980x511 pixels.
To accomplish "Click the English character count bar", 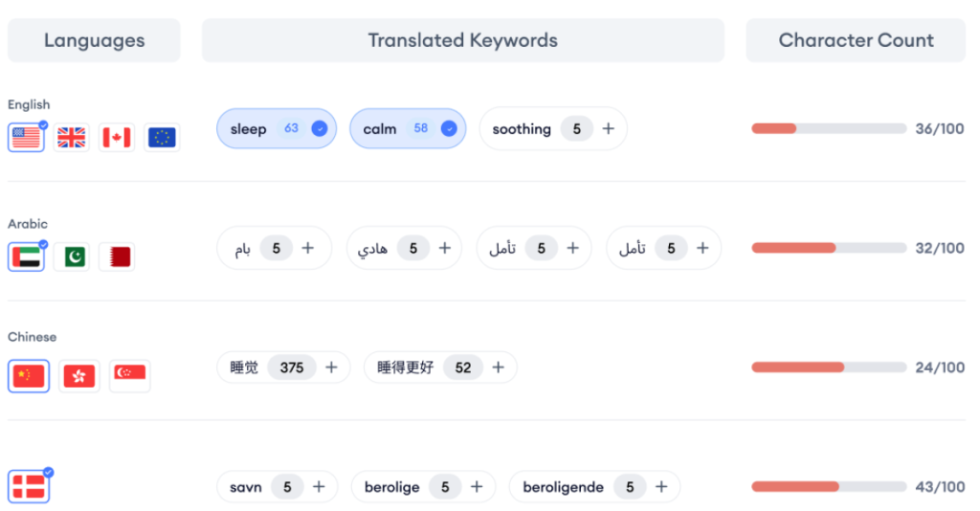I will point(829,128).
